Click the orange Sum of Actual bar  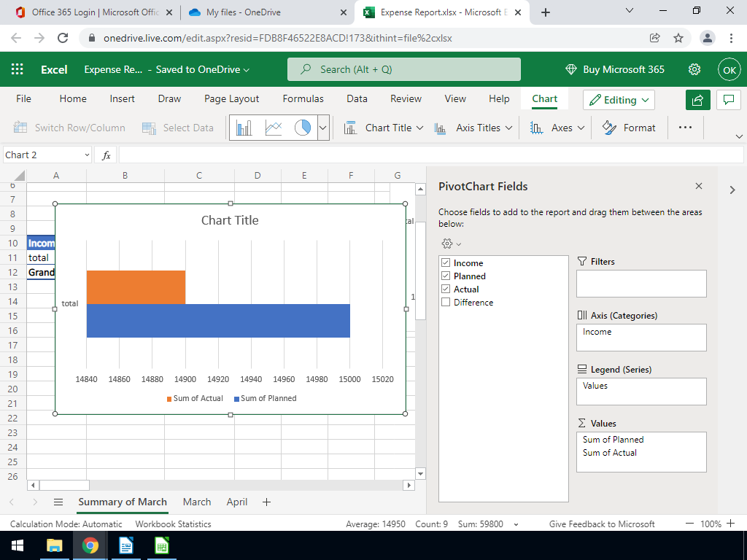pos(136,287)
